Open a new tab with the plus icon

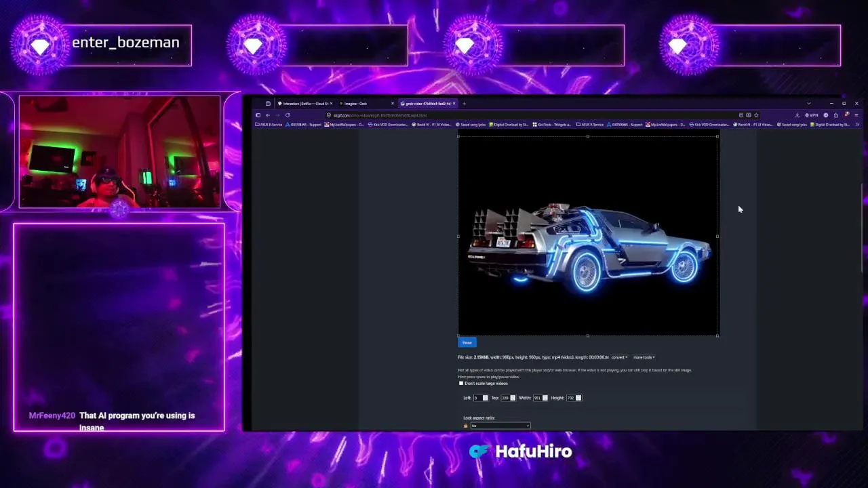(x=464, y=104)
